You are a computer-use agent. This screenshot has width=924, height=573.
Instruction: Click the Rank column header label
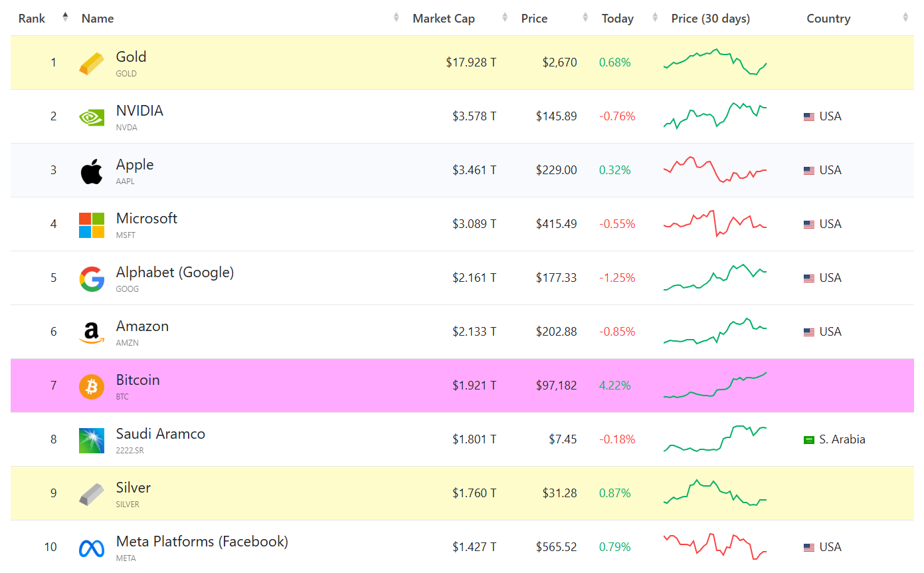click(x=32, y=19)
